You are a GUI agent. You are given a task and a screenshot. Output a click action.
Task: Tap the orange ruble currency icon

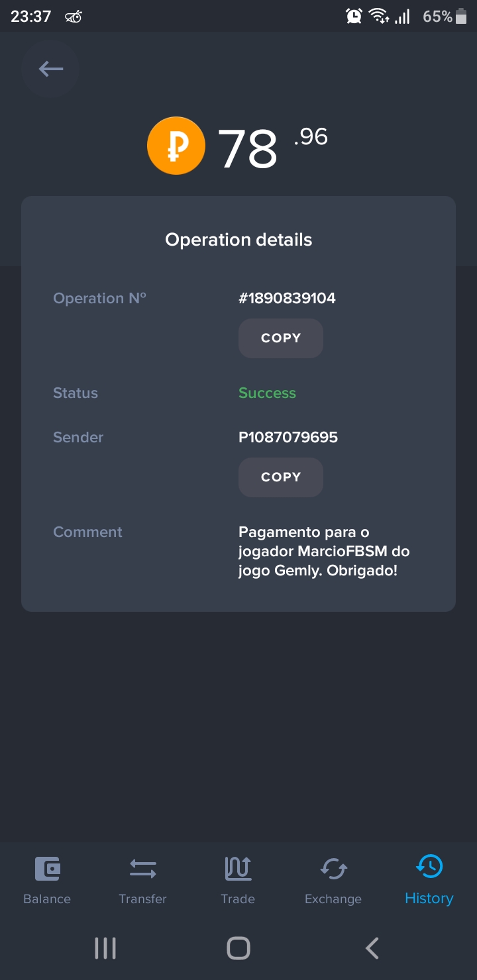tap(176, 146)
